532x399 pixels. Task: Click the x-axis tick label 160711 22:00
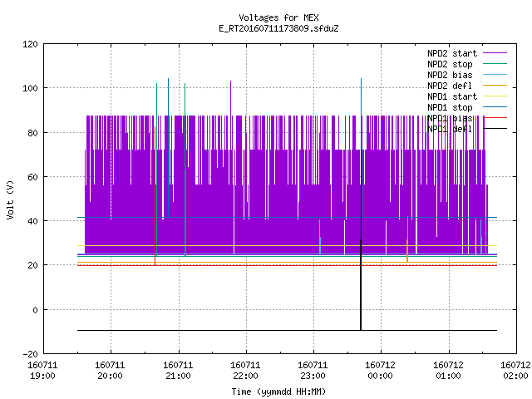(245, 371)
